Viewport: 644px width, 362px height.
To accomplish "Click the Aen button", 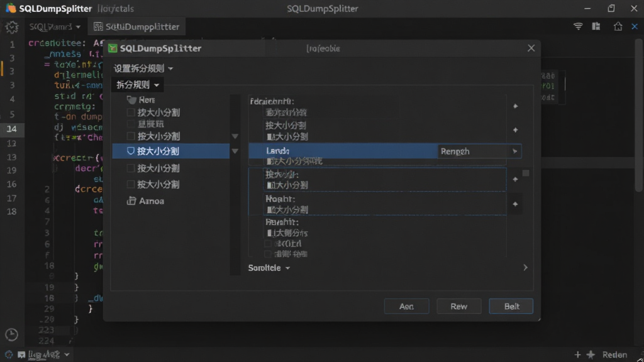I will pyautogui.click(x=406, y=306).
